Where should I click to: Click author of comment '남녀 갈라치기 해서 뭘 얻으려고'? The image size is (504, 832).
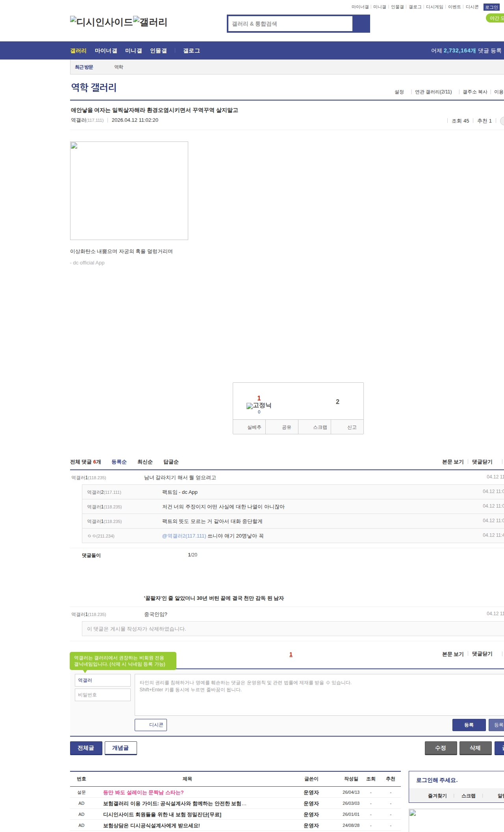click(x=89, y=478)
